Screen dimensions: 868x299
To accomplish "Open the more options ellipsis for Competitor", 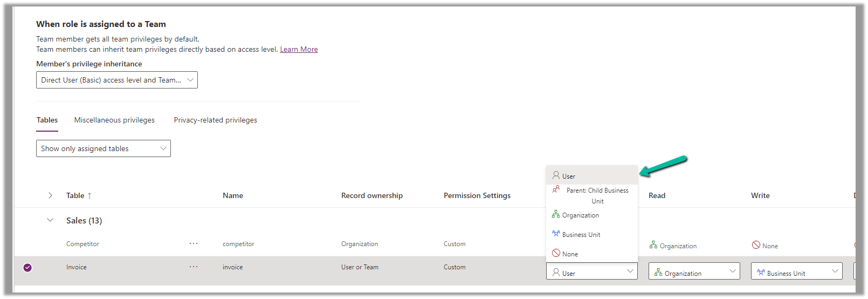I will coord(194,244).
